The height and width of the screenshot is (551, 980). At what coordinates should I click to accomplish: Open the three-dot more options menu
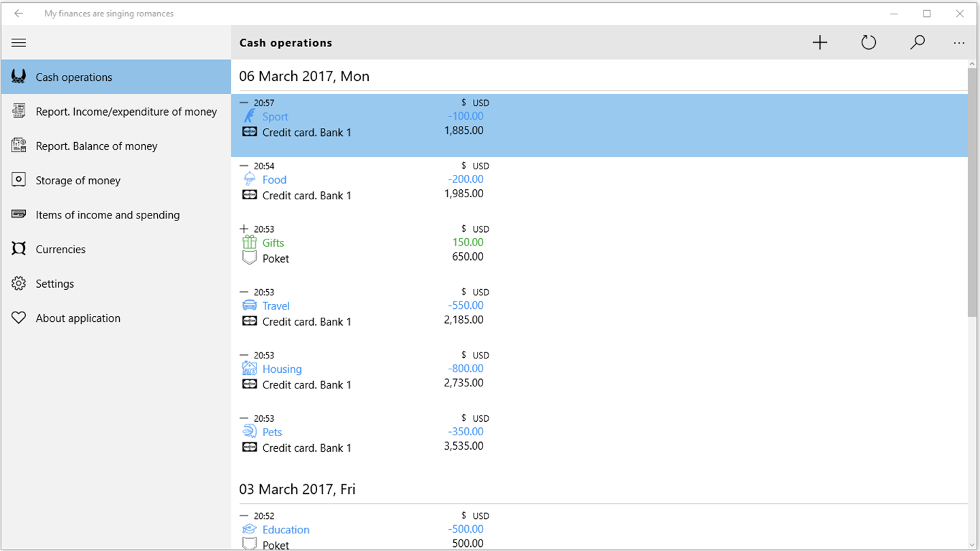[959, 43]
